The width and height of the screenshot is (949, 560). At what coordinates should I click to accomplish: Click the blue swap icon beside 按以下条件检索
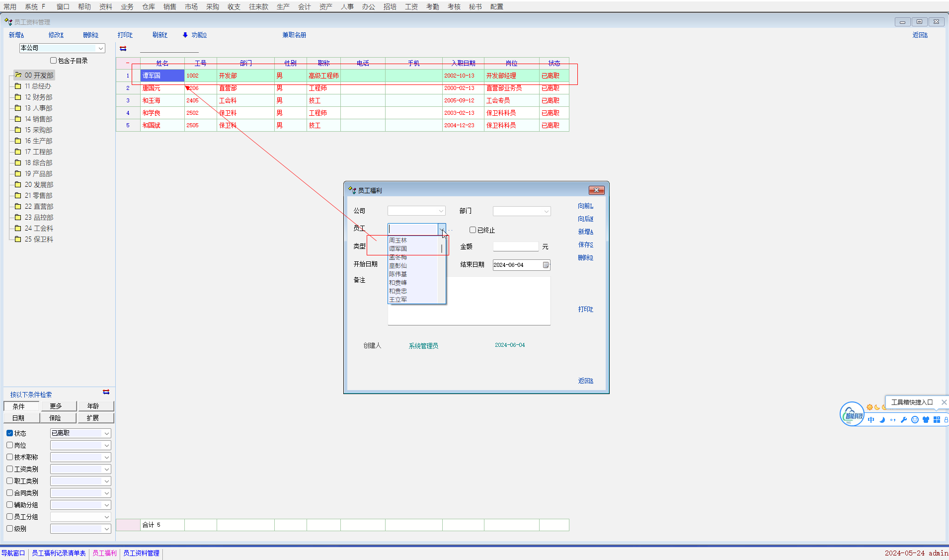(106, 393)
